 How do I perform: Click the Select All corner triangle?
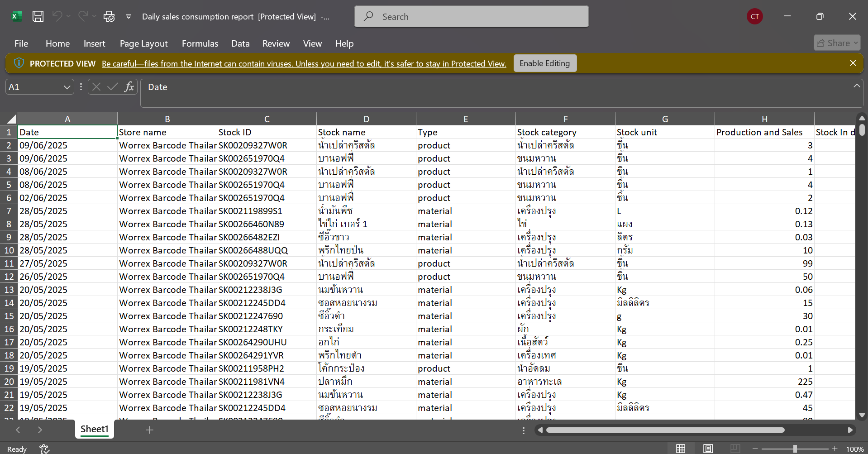coord(11,119)
